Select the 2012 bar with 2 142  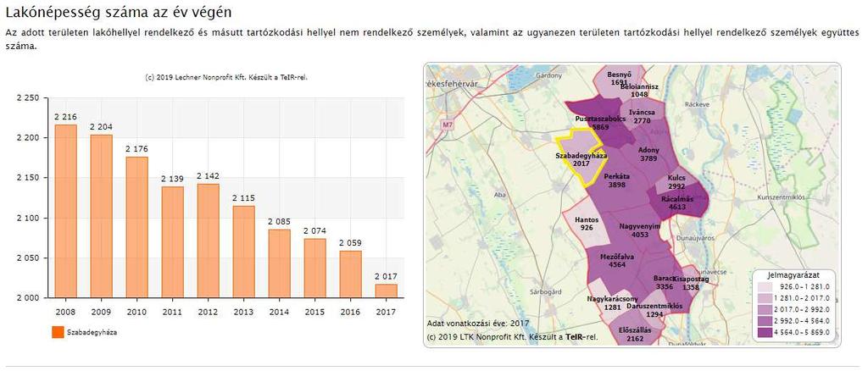point(209,241)
